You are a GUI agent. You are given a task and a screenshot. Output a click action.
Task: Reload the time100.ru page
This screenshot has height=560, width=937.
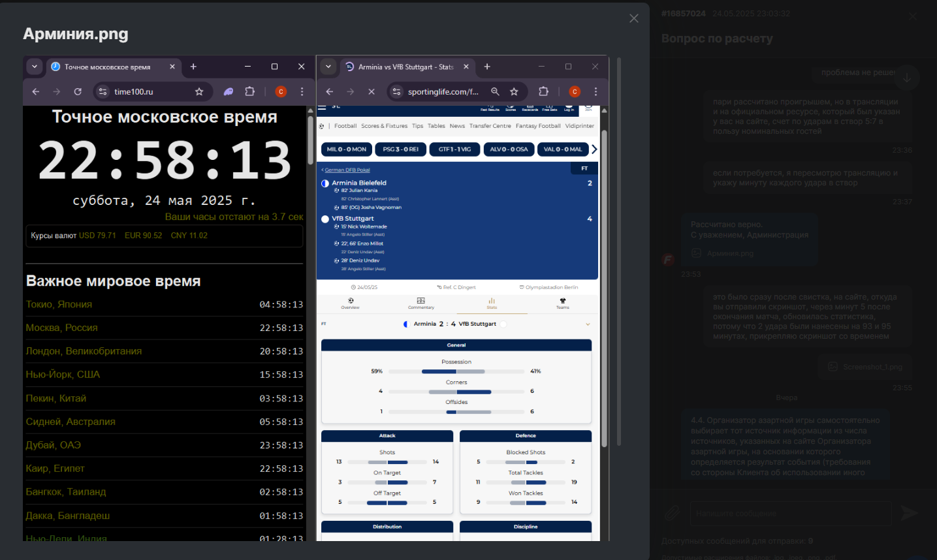[x=78, y=92]
